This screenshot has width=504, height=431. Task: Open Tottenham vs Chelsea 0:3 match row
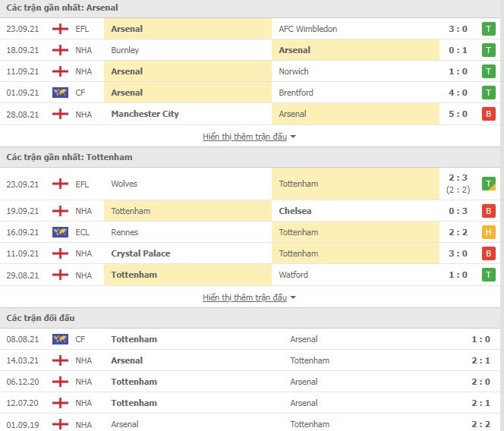coord(250,211)
